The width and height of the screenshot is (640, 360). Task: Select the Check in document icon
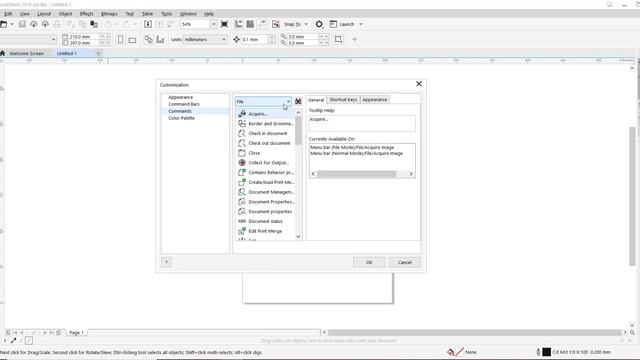pos(242,133)
